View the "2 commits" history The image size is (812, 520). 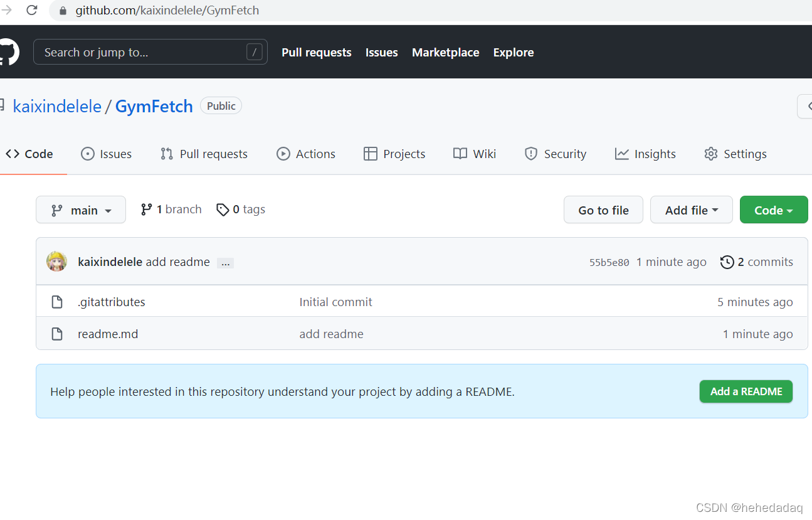(757, 262)
